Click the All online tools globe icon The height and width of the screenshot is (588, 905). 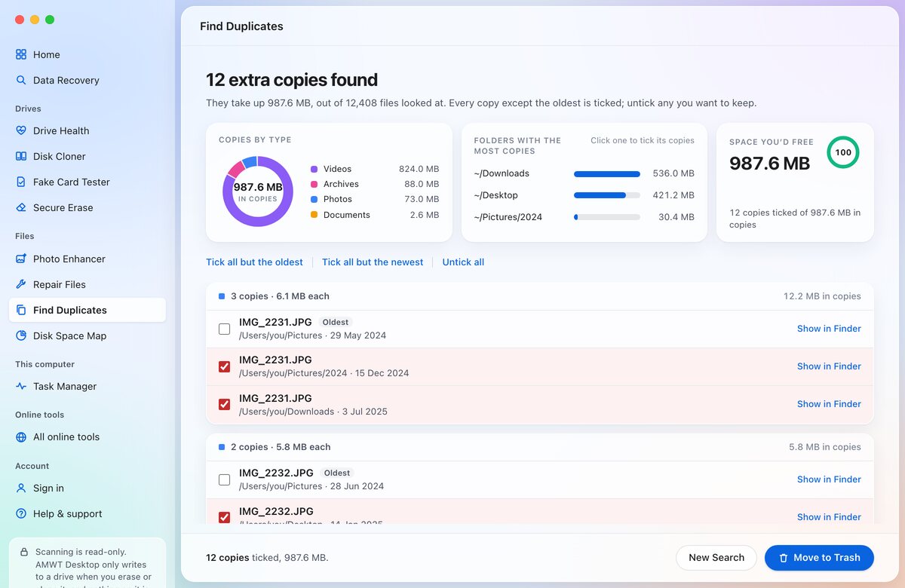point(21,436)
